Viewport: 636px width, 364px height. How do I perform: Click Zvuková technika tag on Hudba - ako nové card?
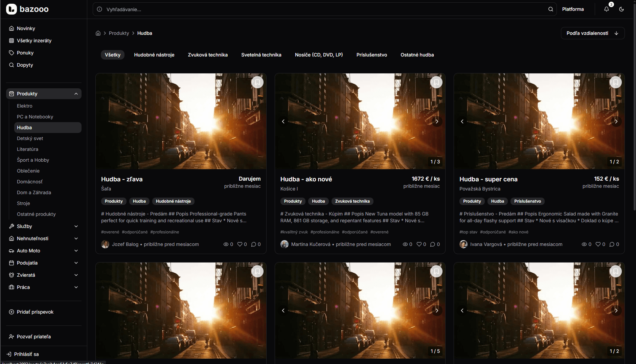point(352,201)
